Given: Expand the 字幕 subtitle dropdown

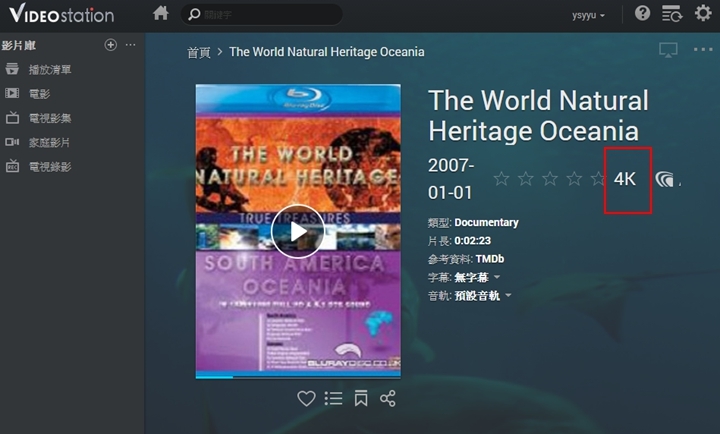Looking at the screenshot, I should pyautogui.click(x=477, y=277).
